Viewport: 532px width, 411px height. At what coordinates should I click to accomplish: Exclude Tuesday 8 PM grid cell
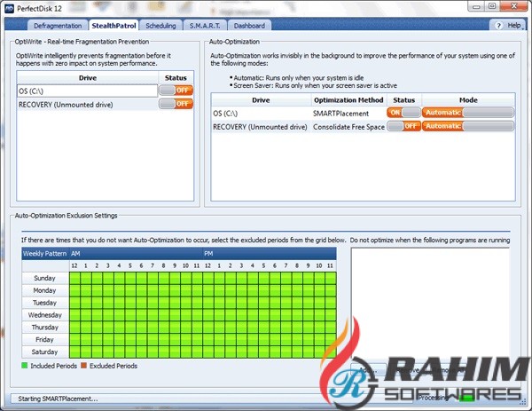click(297, 303)
